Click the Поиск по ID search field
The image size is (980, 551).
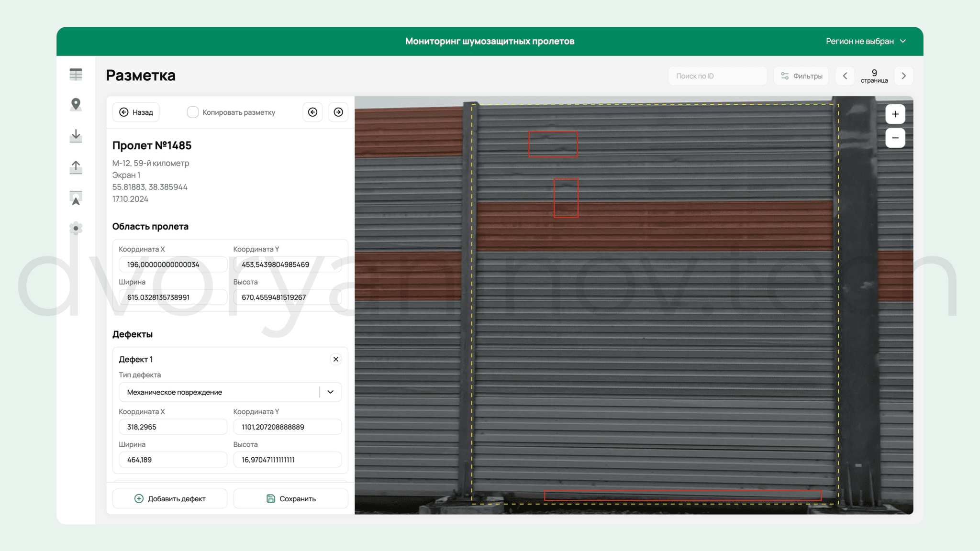click(718, 76)
